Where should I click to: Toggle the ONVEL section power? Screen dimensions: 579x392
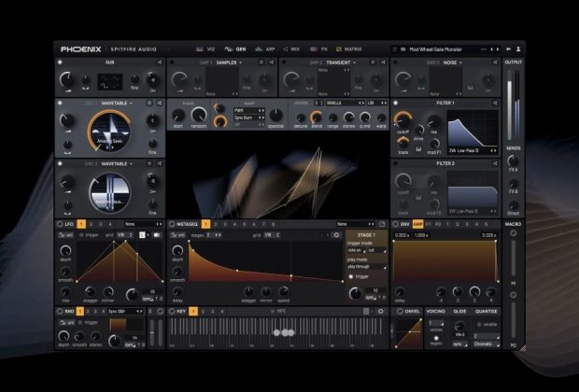(400, 312)
